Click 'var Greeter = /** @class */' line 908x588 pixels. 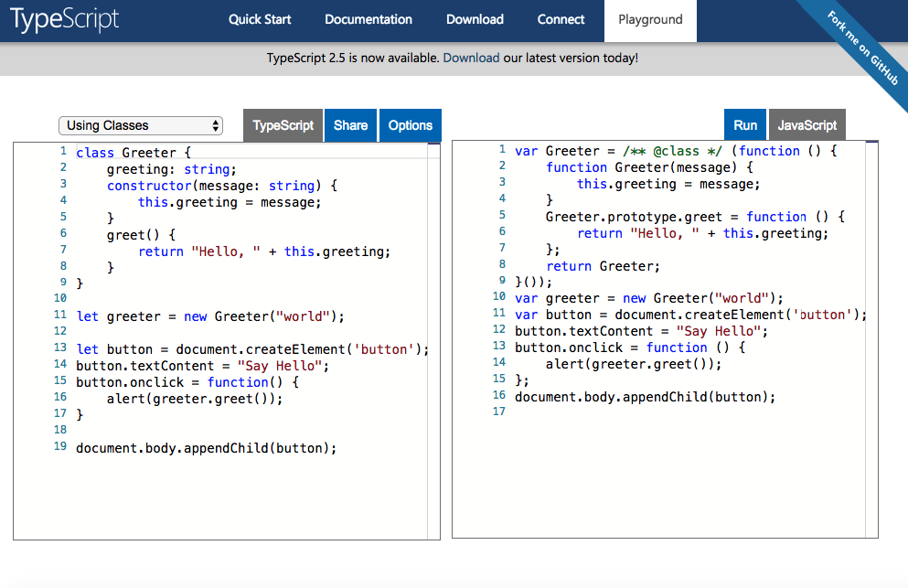[676, 151]
